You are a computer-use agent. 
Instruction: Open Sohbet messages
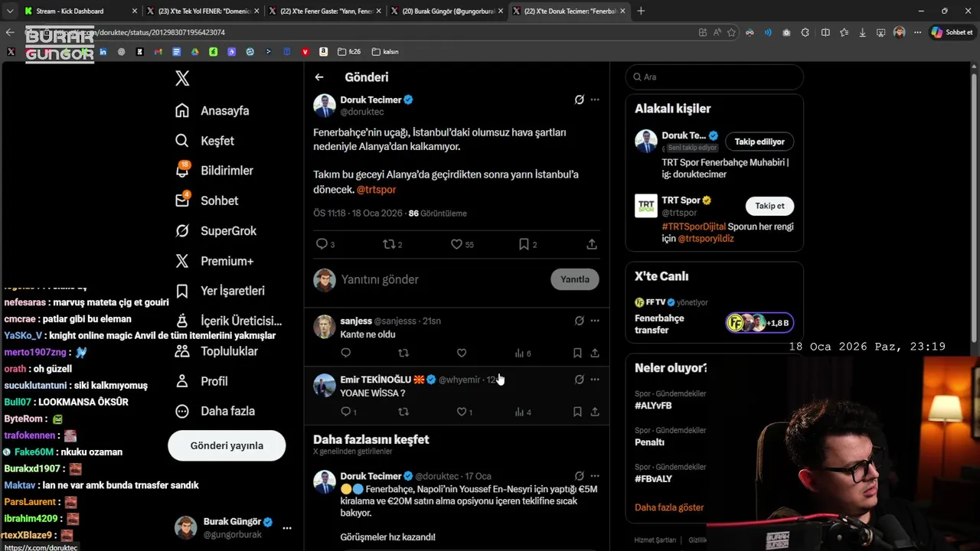tap(207, 201)
